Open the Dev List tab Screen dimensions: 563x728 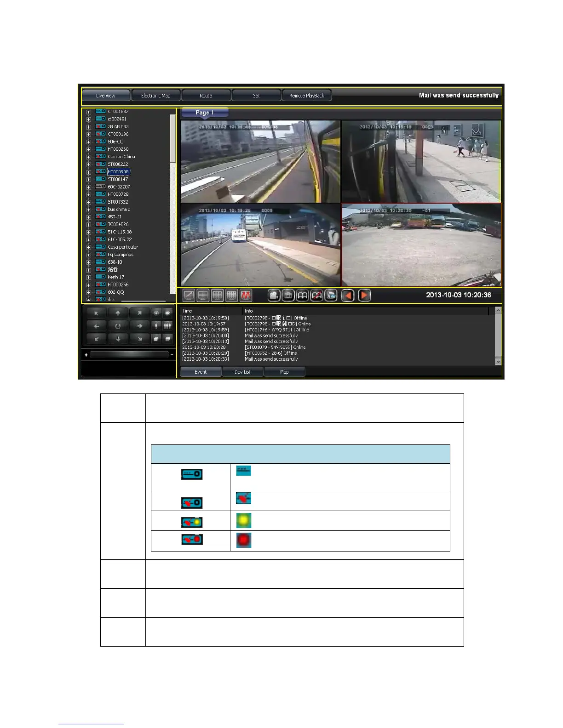(242, 372)
